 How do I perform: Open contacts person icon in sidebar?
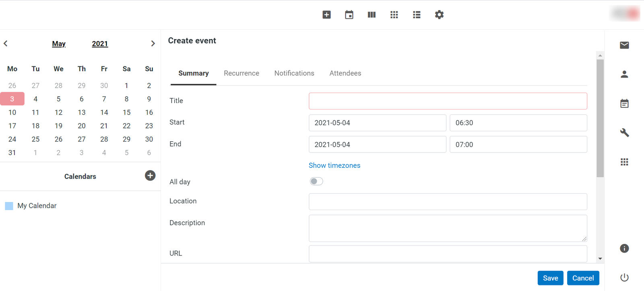(x=624, y=74)
